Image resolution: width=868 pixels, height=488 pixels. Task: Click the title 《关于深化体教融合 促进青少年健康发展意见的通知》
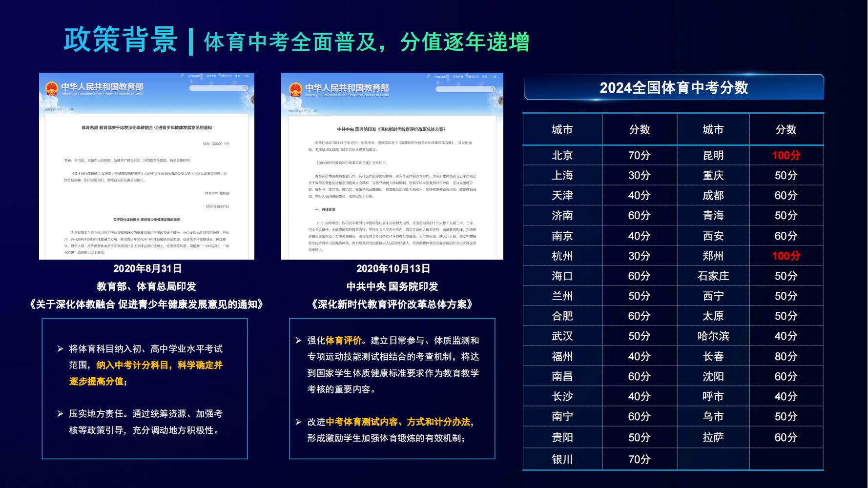(146, 305)
